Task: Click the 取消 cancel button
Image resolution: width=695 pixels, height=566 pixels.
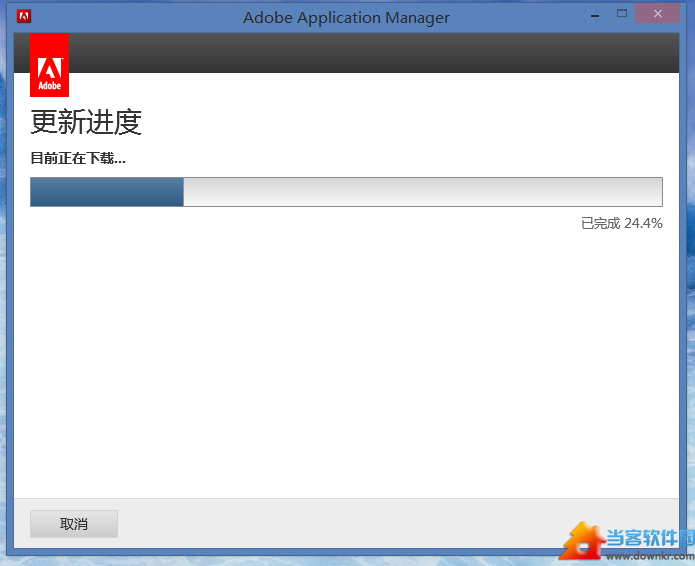Action: (x=74, y=524)
